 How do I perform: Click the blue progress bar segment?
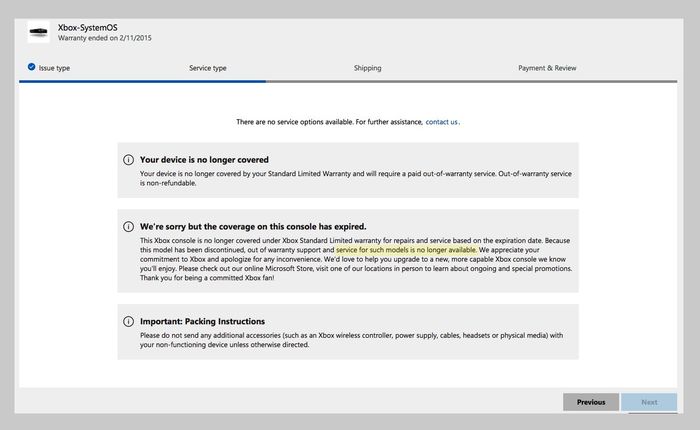[142, 81]
